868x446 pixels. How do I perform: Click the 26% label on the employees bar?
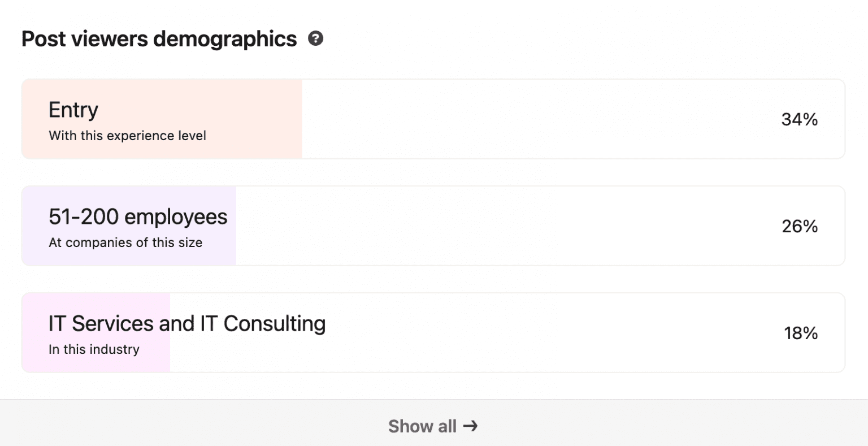pos(799,226)
